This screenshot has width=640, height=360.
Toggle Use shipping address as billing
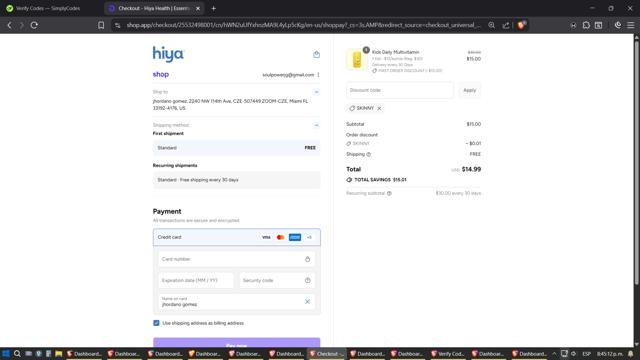click(156, 323)
